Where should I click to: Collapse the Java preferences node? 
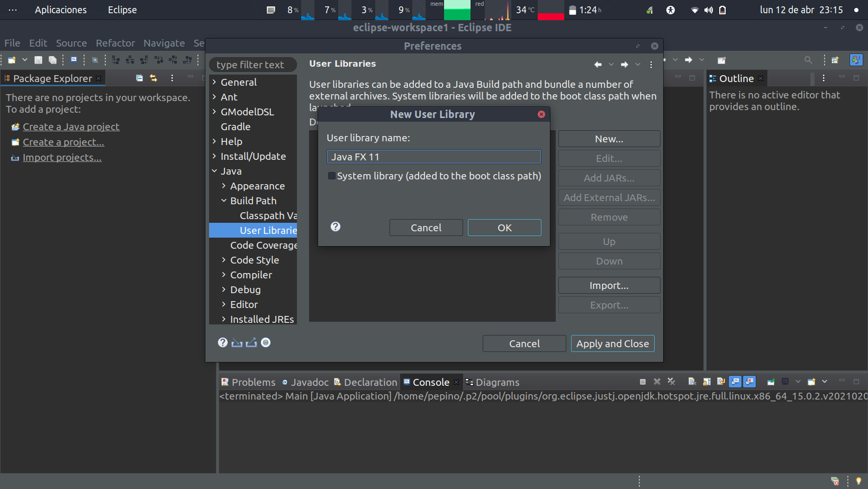(214, 171)
